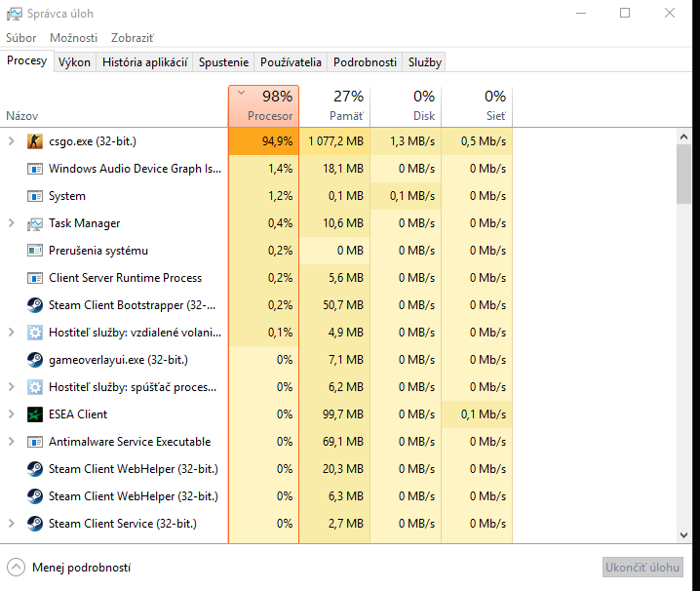The height and width of the screenshot is (591, 700).
Task: Click the csgo.exe process icon
Action: coord(35,141)
